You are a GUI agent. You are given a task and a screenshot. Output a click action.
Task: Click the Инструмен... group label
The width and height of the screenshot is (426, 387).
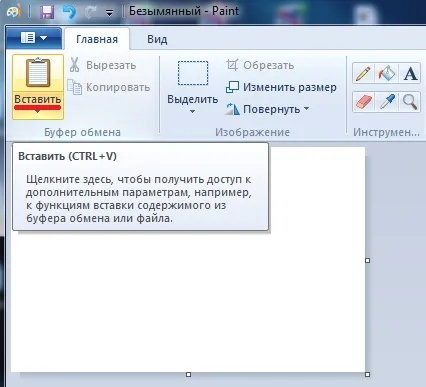pos(386,132)
